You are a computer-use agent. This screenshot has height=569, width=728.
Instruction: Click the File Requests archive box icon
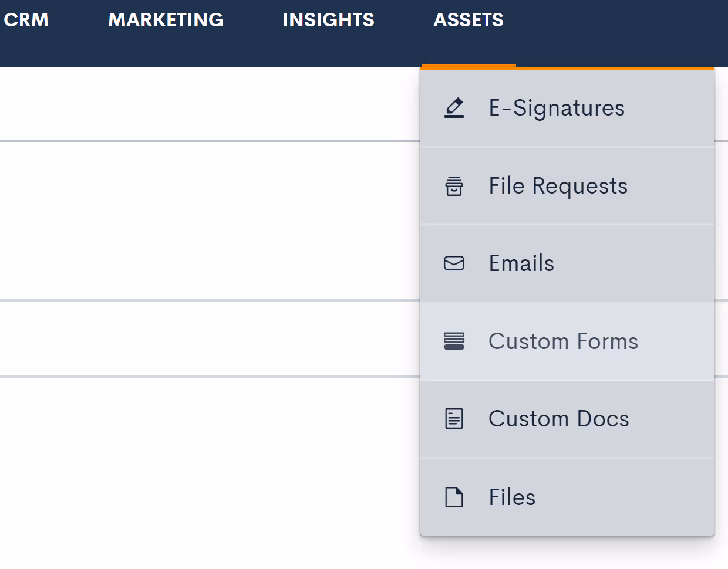[x=454, y=186]
